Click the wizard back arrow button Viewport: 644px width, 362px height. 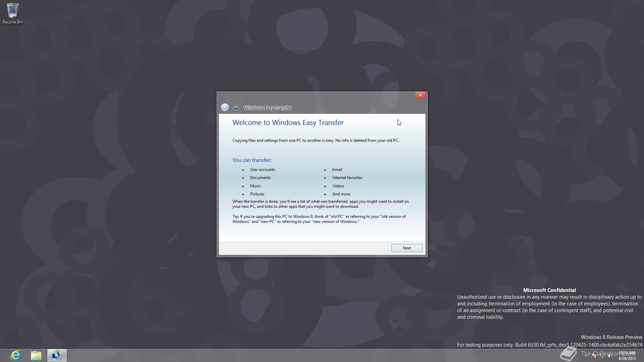[225, 108]
